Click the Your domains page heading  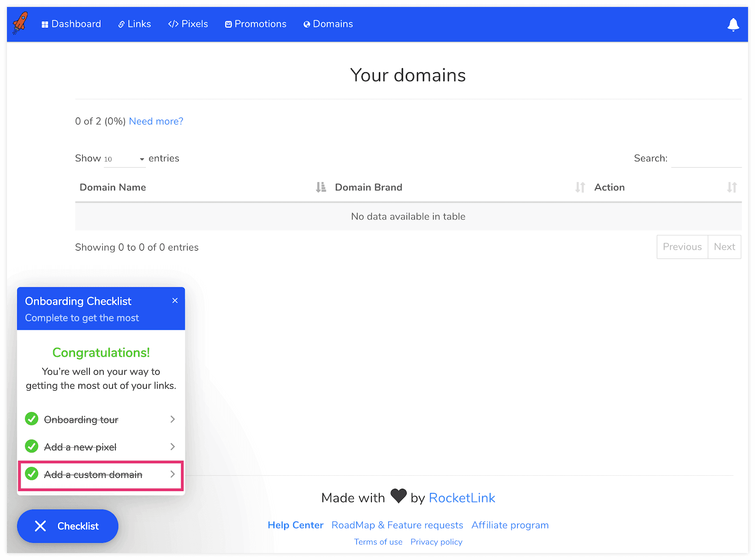point(408,75)
